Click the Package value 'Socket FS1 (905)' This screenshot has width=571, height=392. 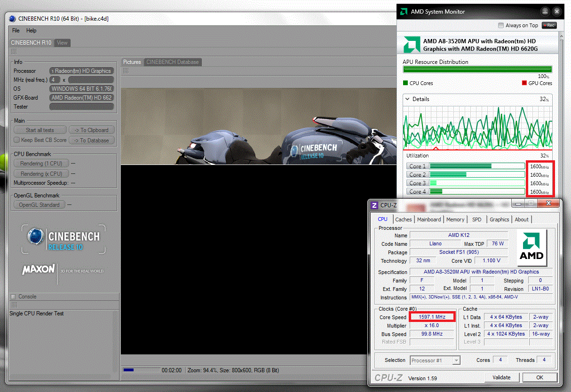[459, 252]
